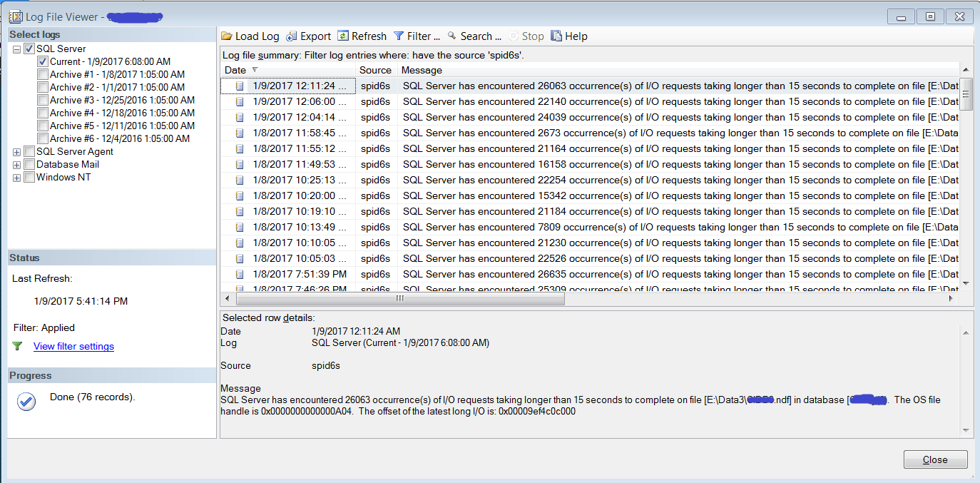
Task: Click the log entry icon for 1/8/2017 11:55:12
Action: (240, 148)
